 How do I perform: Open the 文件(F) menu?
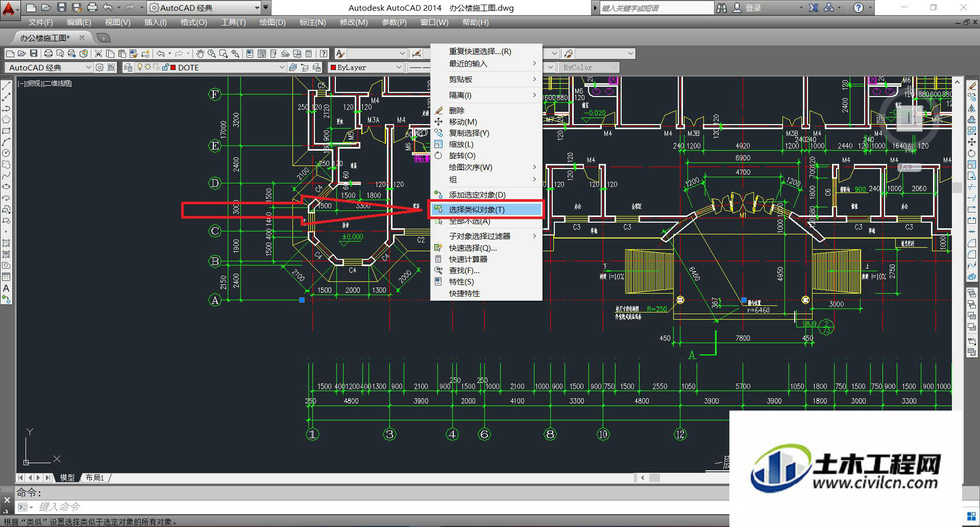point(40,22)
